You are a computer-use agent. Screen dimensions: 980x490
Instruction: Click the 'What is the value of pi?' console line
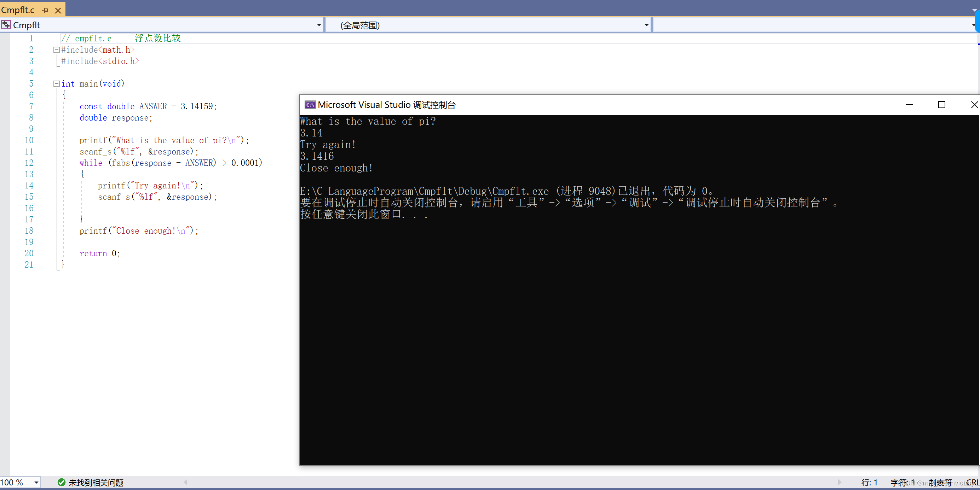coord(368,121)
